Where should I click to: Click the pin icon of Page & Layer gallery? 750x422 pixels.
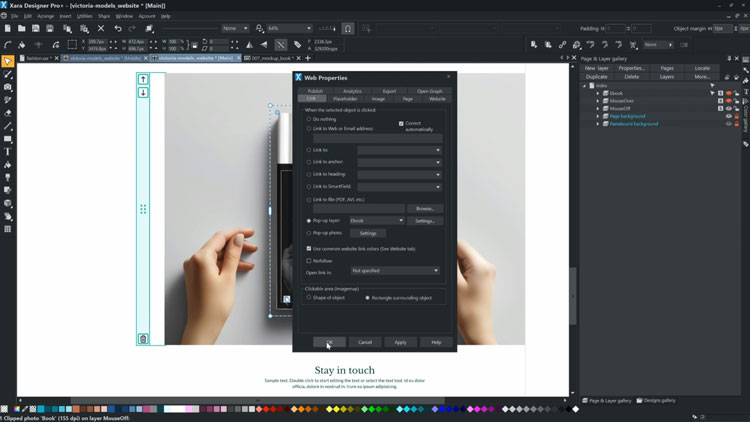(729, 58)
